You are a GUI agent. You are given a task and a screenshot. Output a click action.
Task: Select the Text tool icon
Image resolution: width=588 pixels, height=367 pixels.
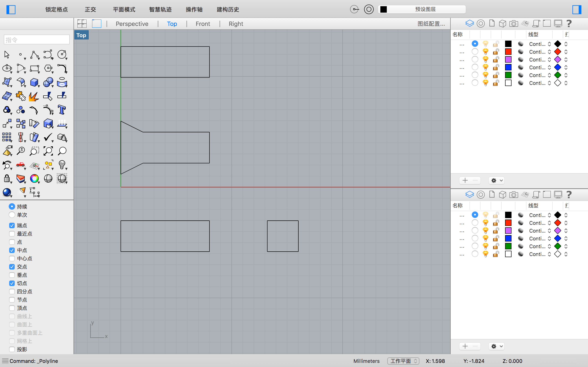pyautogui.click(x=62, y=110)
